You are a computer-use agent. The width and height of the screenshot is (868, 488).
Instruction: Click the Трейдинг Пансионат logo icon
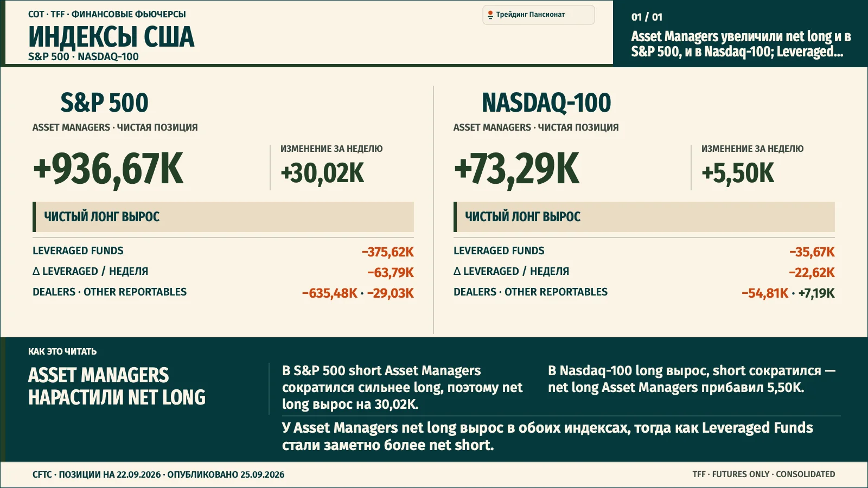[x=490, y=15]
